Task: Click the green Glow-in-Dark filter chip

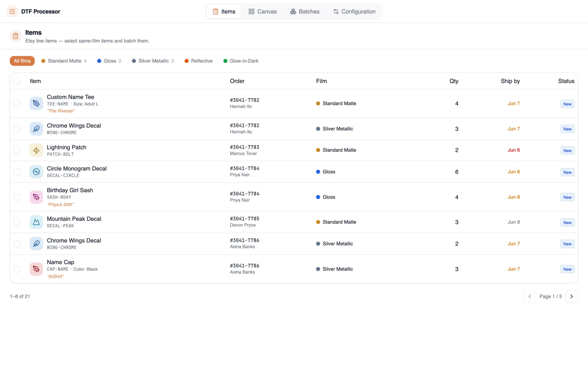Action: pyautogui.click(x=241, y=61)
